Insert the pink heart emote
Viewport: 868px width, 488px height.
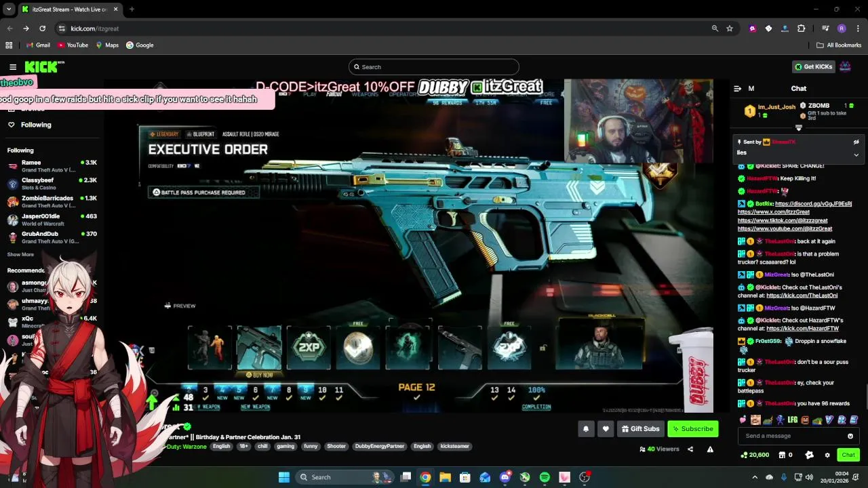(743, 420)
